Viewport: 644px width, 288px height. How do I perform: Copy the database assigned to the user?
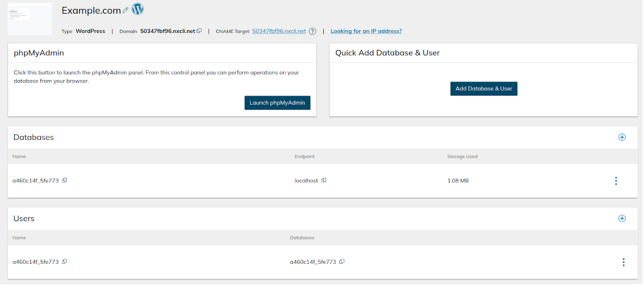tap(342, 261)
